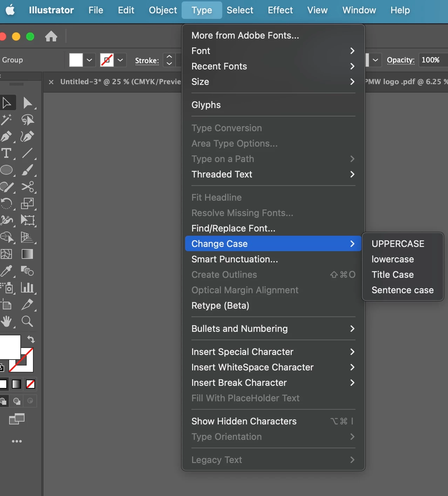448x496 pixels.
Task: Select the Magic Wand tool
Action: pyautogui.click(x=7, y=120)
